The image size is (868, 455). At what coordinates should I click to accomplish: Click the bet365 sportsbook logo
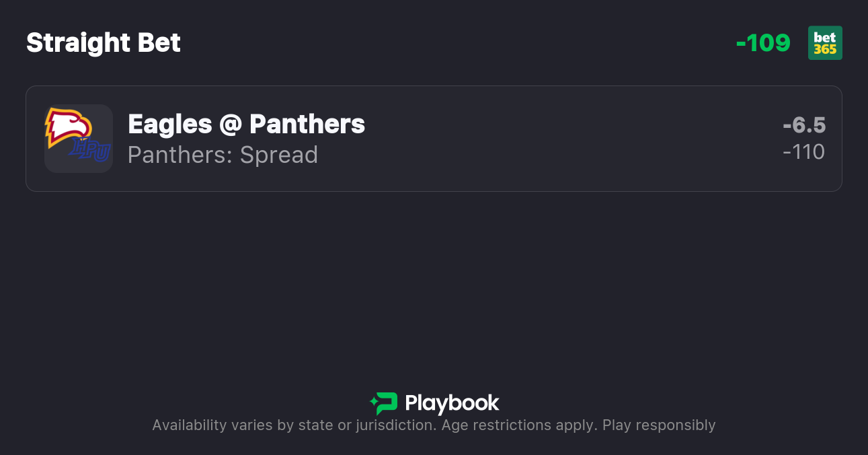coord(825,42)
